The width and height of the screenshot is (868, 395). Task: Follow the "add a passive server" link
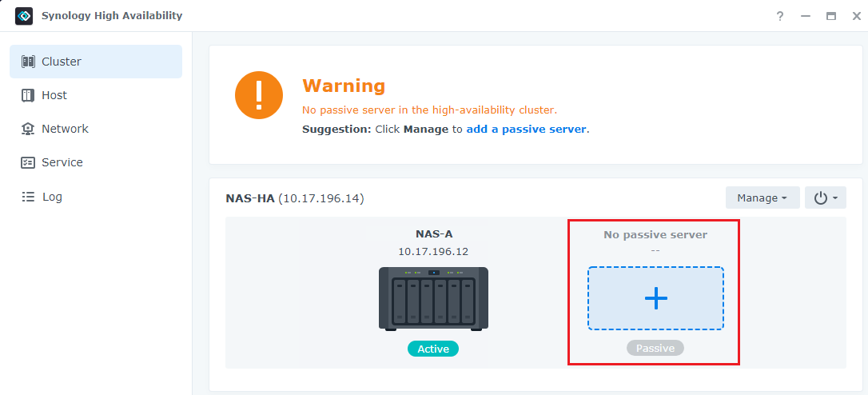point(526,129)
